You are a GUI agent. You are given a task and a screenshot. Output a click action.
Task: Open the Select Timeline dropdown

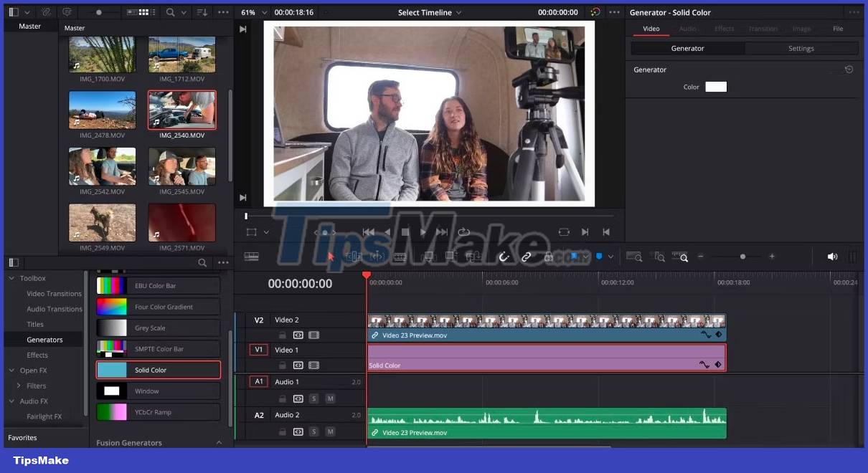(429, 11)
